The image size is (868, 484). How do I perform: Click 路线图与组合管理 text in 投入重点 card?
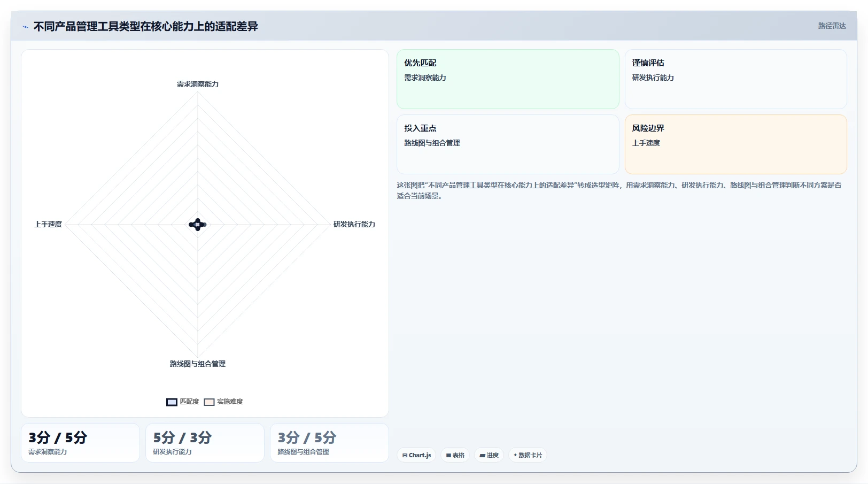click(x=432, y=143)
